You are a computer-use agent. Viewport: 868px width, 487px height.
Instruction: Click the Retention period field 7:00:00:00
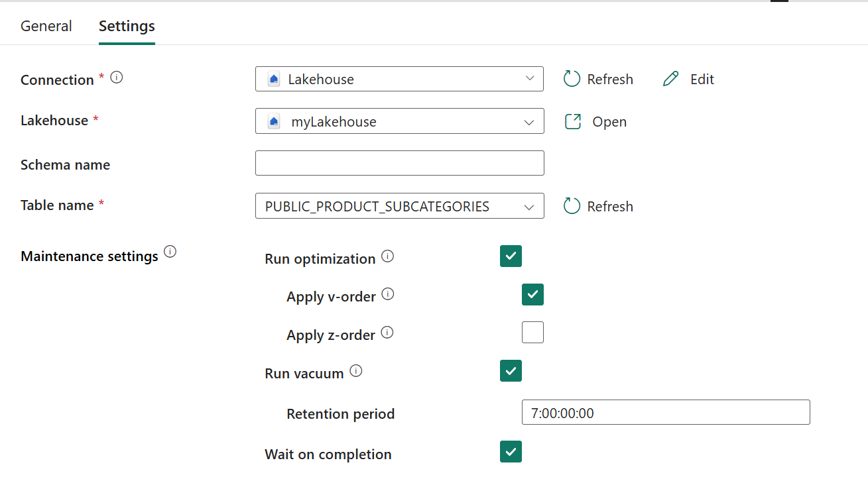[666, 412]
